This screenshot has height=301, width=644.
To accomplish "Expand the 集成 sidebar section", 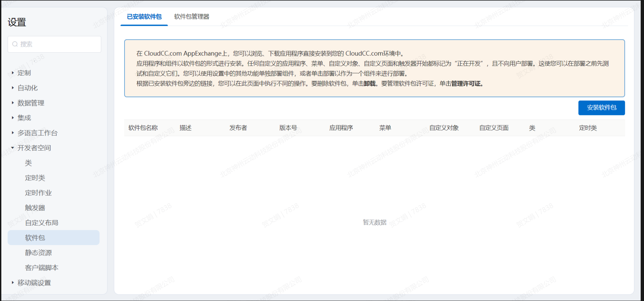I will click(13, 118).
